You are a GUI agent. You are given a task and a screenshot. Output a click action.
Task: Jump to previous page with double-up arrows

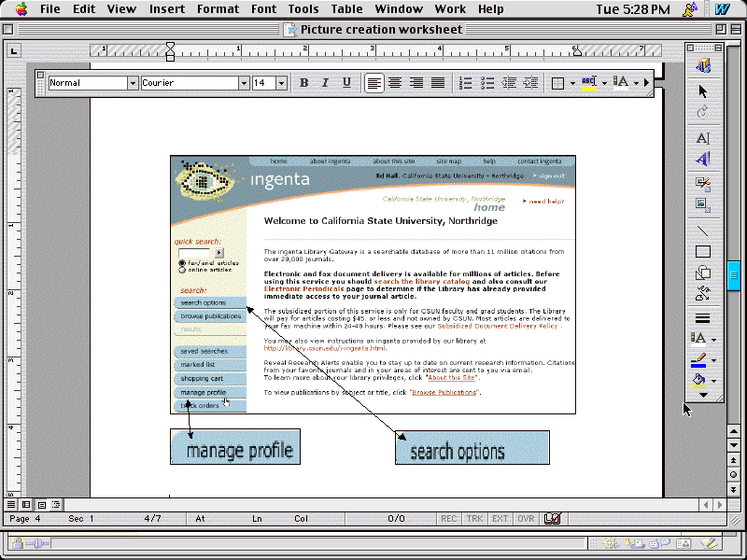pos(734,460)
